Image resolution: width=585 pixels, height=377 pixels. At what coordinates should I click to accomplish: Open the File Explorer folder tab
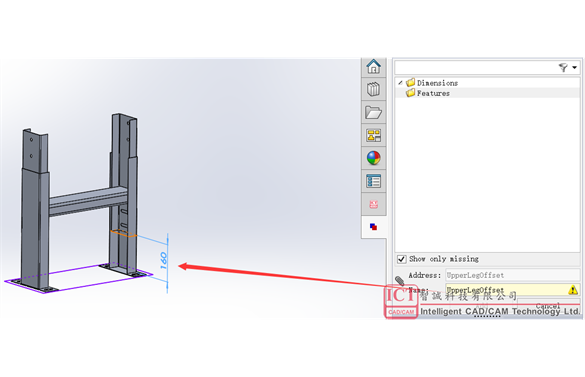(373, 112)
